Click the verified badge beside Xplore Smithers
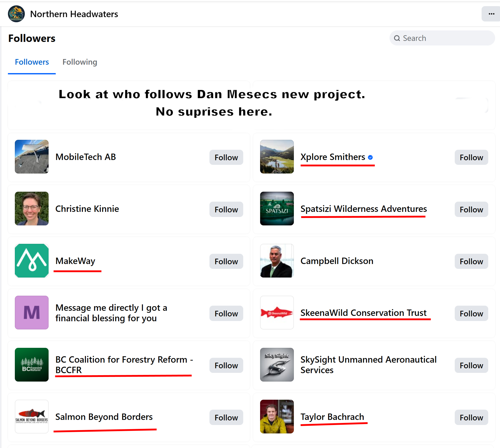The image size is (500, 448). [x=370, y=157]
